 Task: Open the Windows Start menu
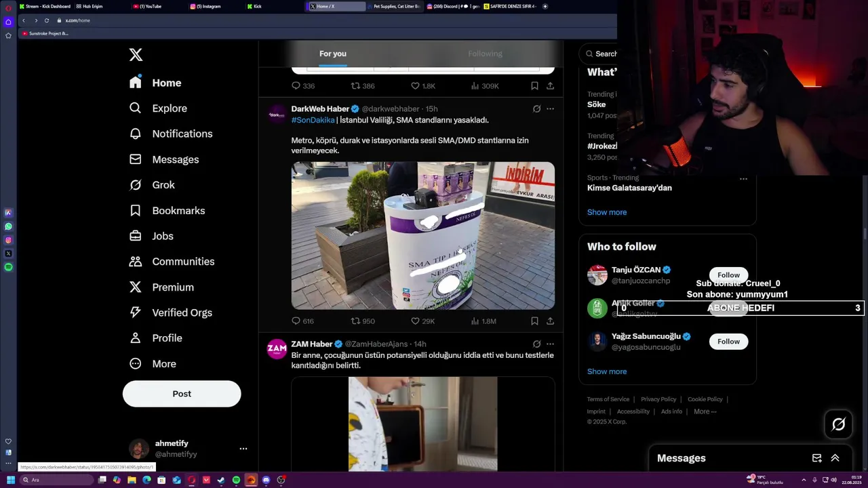coord(11,480)
